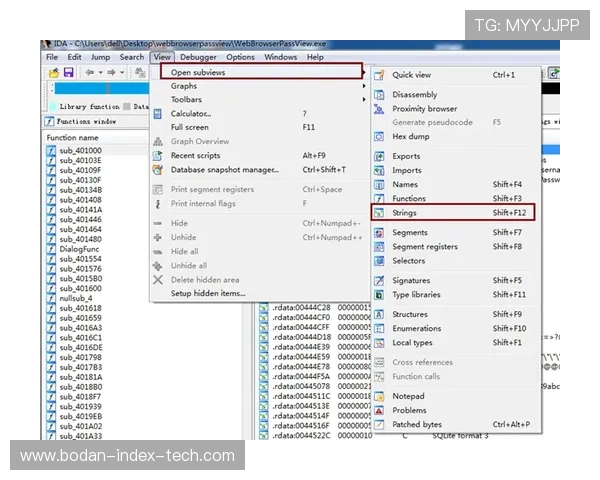Screen dimensions: 600x480
Task: Click the Calculator icon in View menu
Action: (x=158, y=114)
